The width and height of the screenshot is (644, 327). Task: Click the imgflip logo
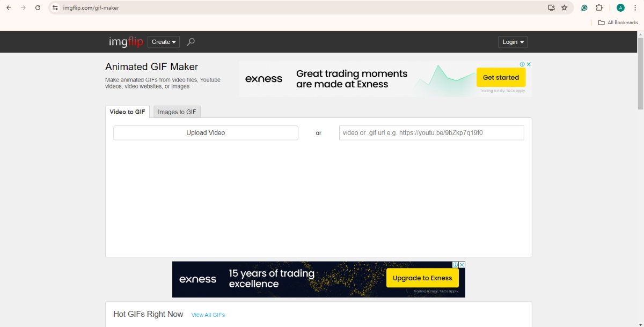click(x=126, y=42)
